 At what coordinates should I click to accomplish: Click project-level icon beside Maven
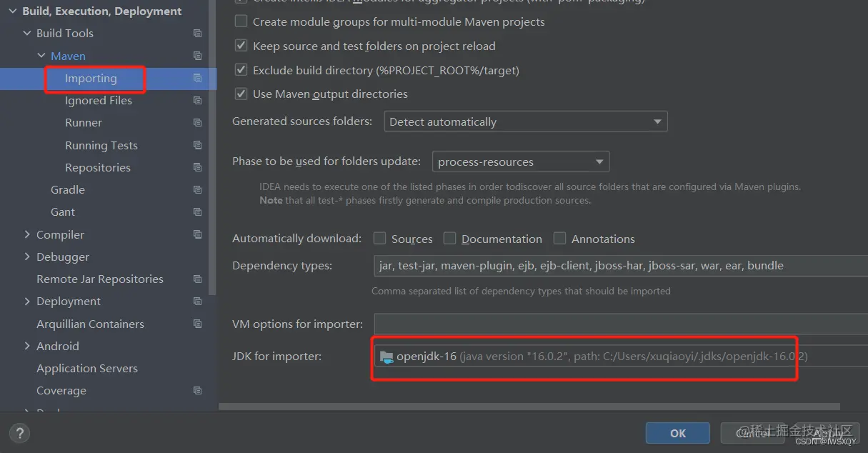pos(198,56)
